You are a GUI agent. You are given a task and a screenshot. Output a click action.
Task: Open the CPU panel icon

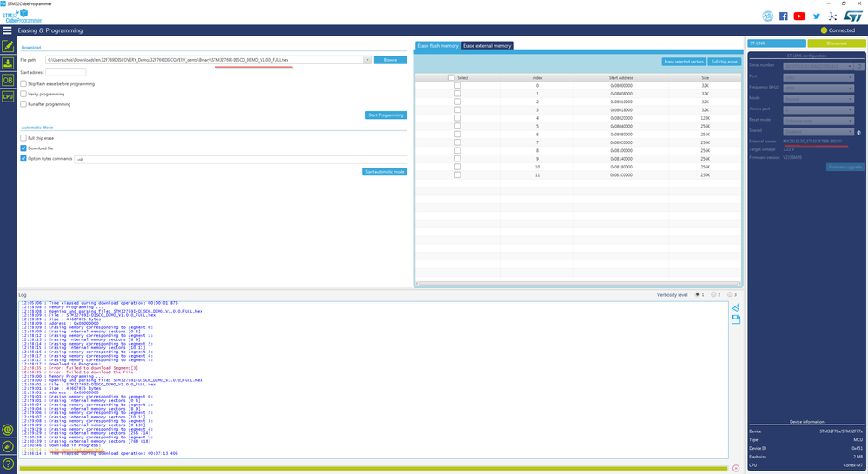click(8, 96)
